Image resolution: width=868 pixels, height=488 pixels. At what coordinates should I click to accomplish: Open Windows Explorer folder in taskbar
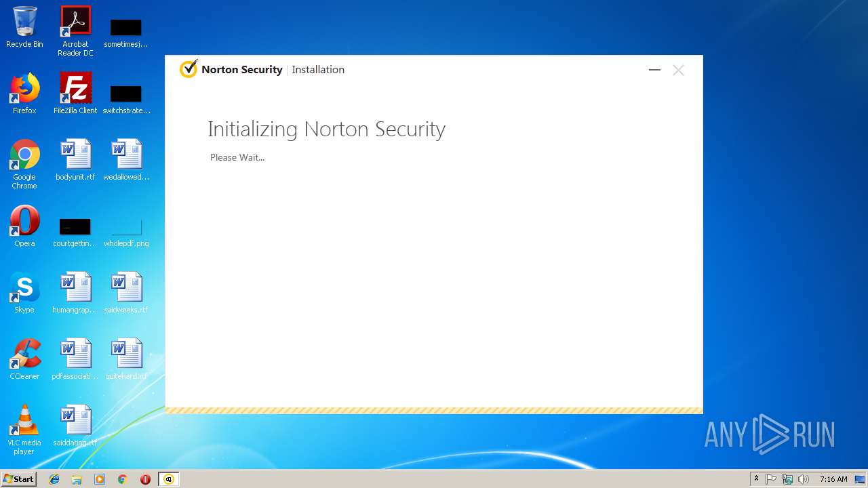tap(77, 479)
